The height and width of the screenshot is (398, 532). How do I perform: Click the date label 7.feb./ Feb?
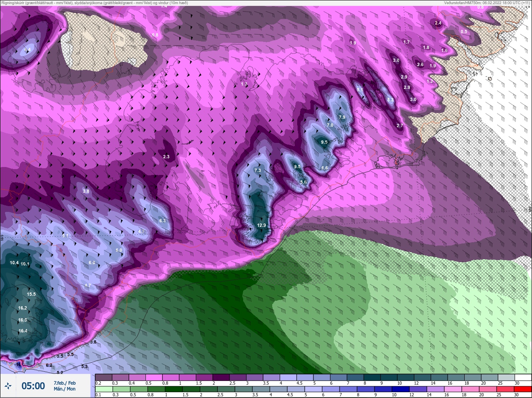(64, 383)
